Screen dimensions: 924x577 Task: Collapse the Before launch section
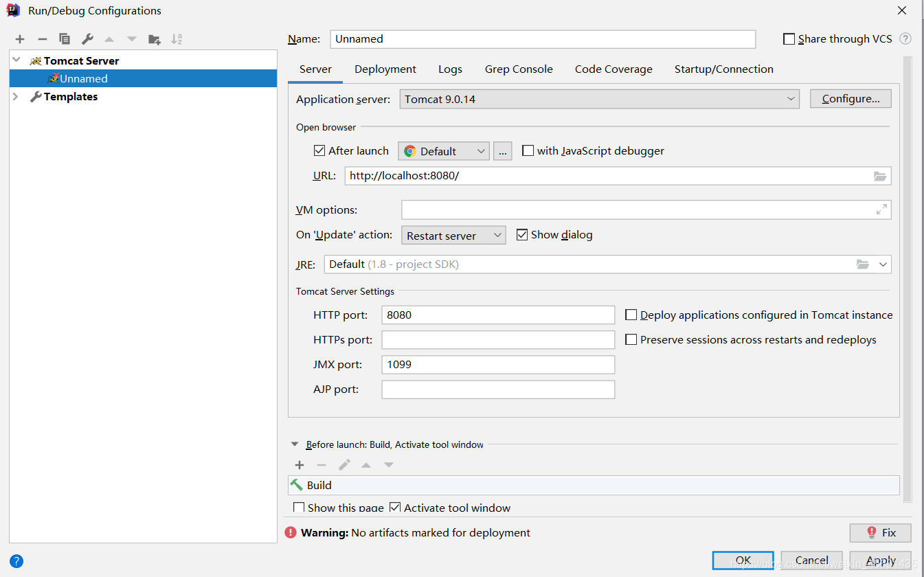tap(295, 445)
